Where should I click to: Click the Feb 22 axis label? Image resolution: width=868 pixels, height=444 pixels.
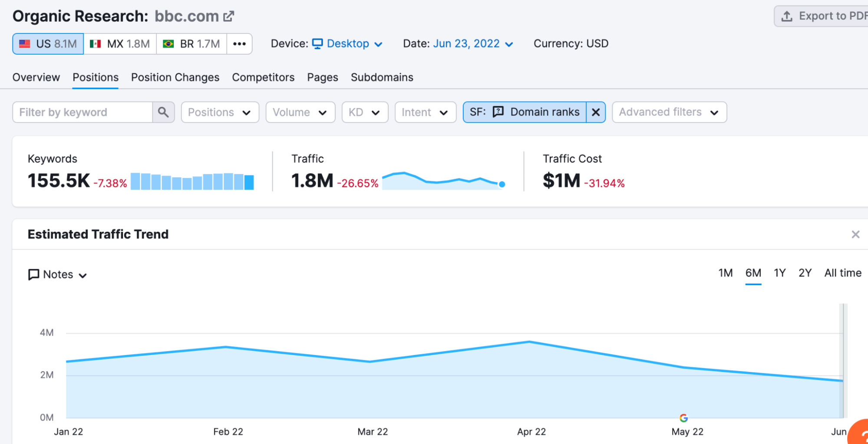(228, 432)
